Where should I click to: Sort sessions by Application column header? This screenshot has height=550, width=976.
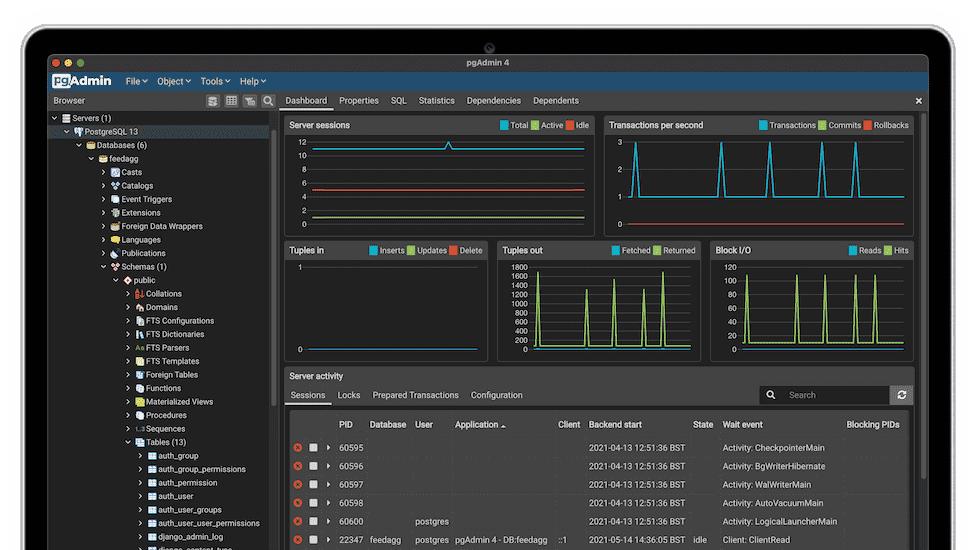click(479, 424)
